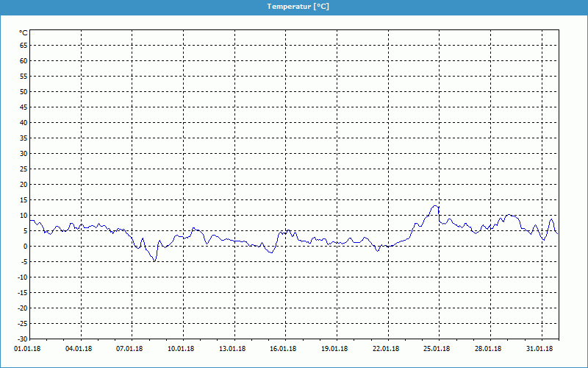Click the highest temperature peak on curve
Viewport: 588px width, 368px height.
[436, 206]
